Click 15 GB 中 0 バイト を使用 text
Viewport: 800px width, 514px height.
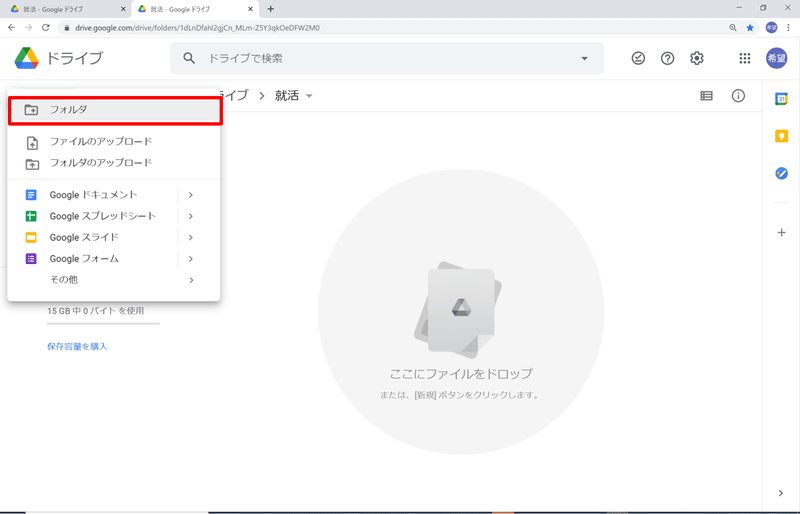coord(95,311)
